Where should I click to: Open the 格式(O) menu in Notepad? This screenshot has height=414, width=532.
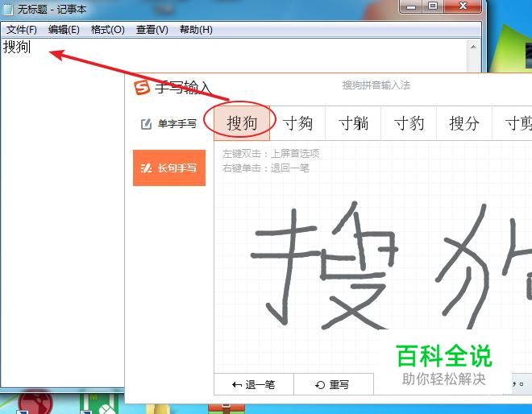coord(107,30)
